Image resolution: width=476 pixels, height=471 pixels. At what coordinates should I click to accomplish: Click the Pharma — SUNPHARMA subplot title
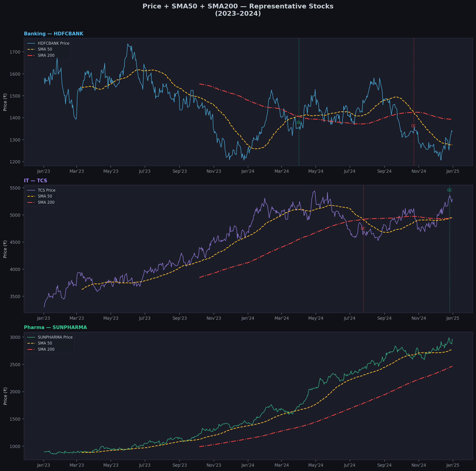55,327
